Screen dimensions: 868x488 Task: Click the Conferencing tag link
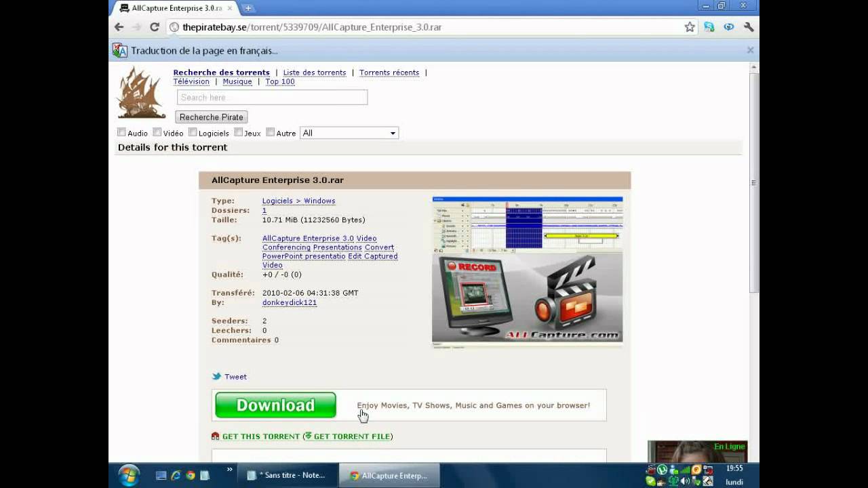[286, 247]
